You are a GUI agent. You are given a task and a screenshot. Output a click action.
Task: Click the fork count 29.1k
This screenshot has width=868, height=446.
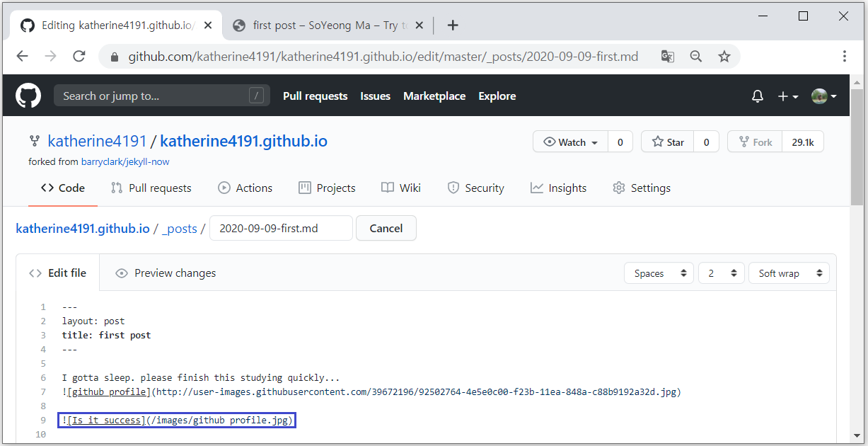point(803,142)
